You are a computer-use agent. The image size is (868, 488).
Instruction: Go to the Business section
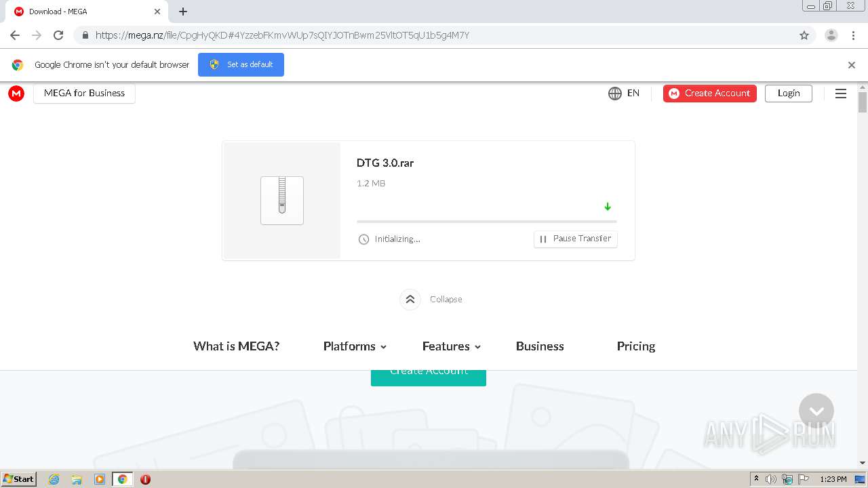pyautogui.click(x=540, y=346)
